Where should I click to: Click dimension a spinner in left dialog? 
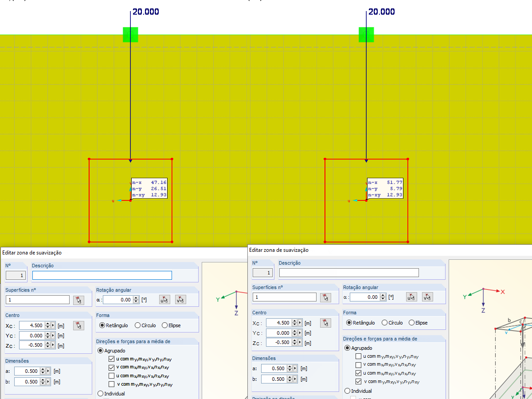pyautogui.click(x=43, y=371)
